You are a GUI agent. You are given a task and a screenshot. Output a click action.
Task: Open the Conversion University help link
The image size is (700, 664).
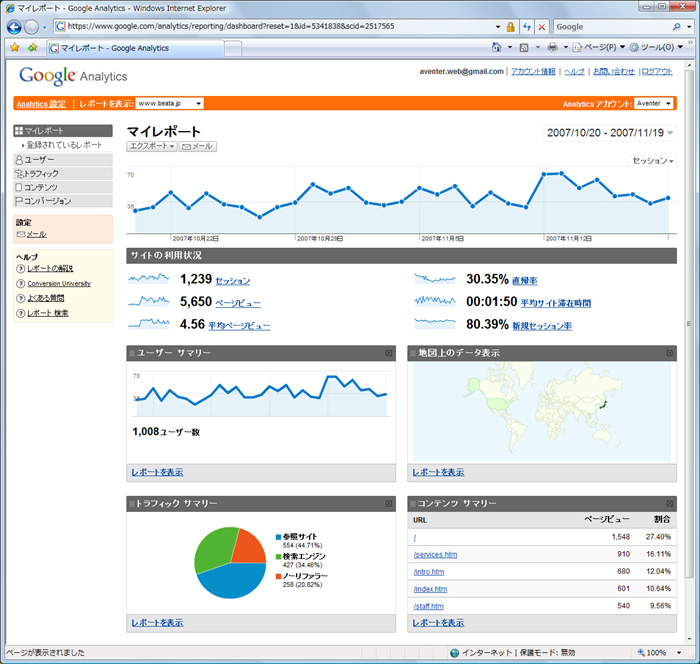coord(59,284)
